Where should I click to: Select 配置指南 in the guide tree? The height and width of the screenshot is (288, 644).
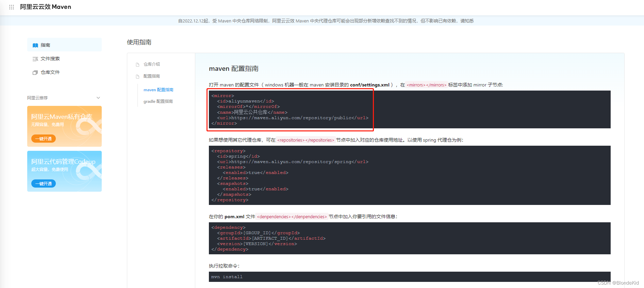point(152,76)
